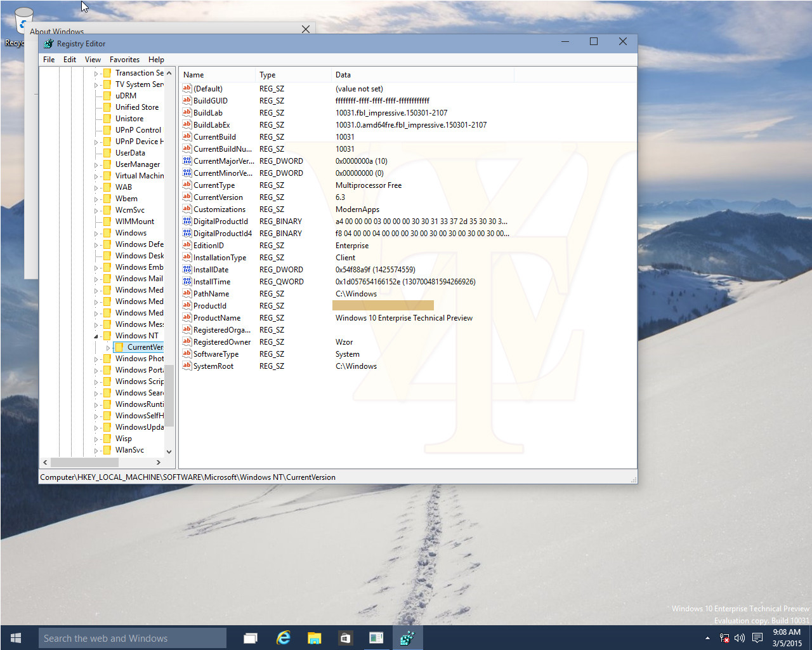Open the Action Center notifications icon
Image resolution: width=812 pixels, height=650 pixels.
click(x=757, y=638)
